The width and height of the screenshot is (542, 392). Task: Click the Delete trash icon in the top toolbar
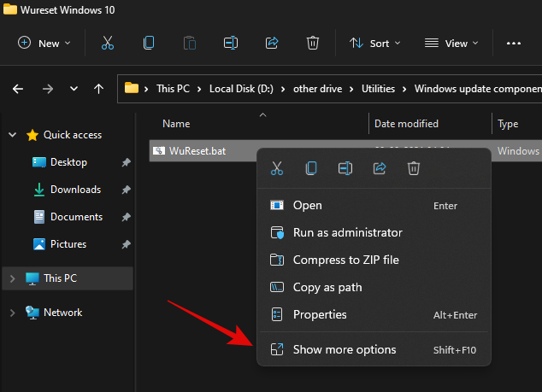[x=313, y=43]
